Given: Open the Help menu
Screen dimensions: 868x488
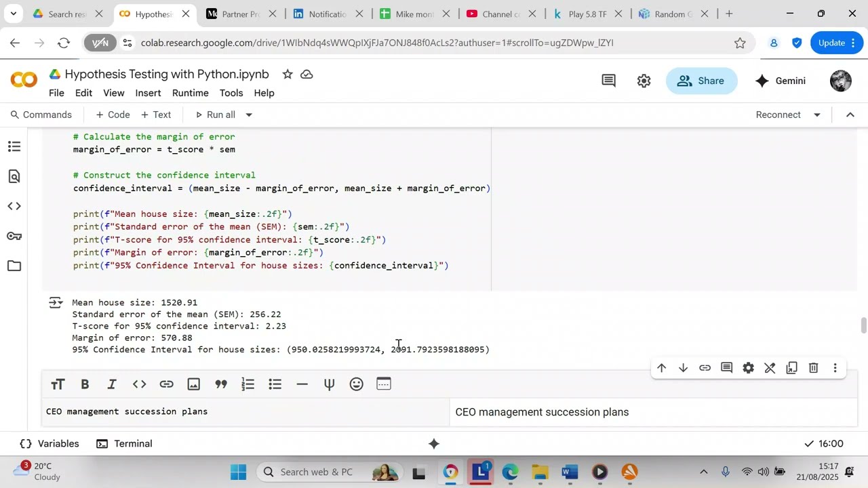Looking at the screenshot, I should click(x=264, y=93).
